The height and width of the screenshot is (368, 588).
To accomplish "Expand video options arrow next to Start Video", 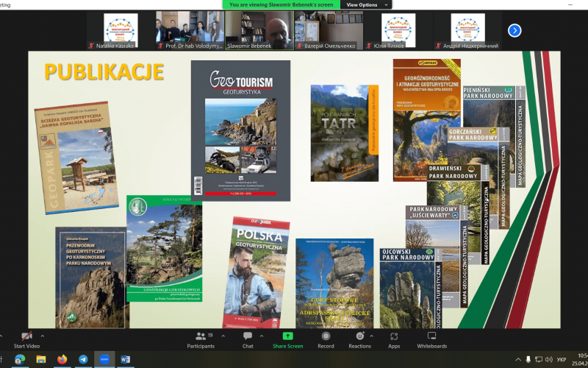I will pos(42,336).
